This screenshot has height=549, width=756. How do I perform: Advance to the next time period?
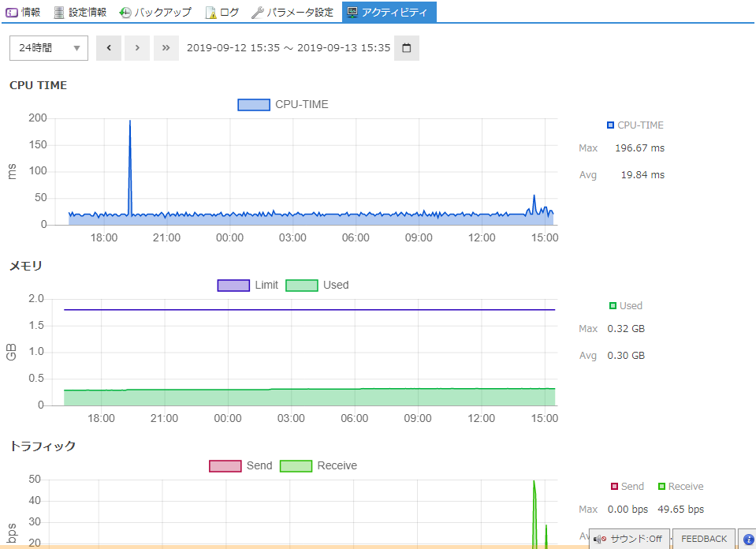(137, 48)
